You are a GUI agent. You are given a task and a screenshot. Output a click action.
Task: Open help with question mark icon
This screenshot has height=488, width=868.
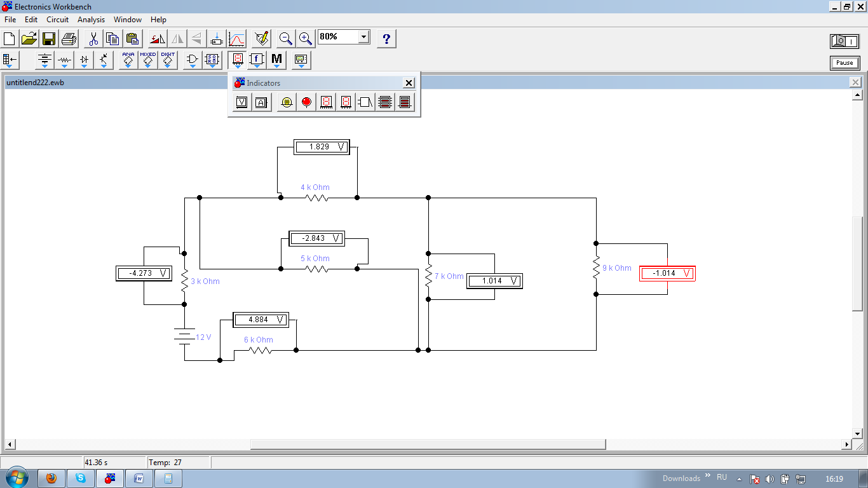coord(386,39)
